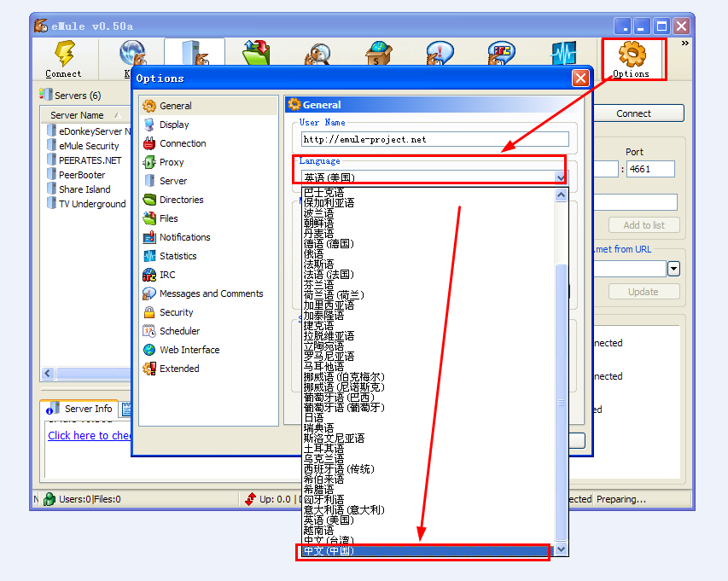Click the language list scrollbar down arrow
This screenshot has height=581, width=728.
pos(561,550)
